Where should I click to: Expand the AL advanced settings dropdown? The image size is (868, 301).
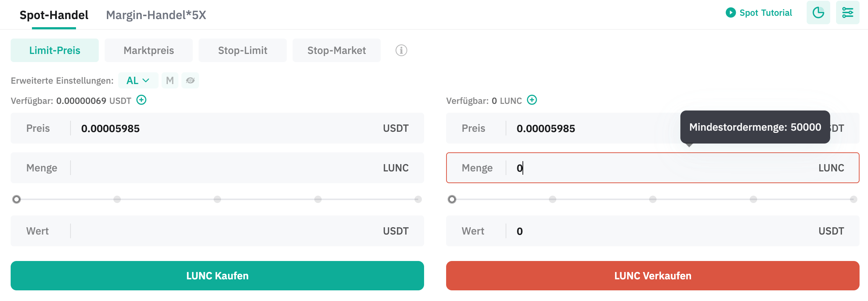pyautogui.click(x=138, y=80)
